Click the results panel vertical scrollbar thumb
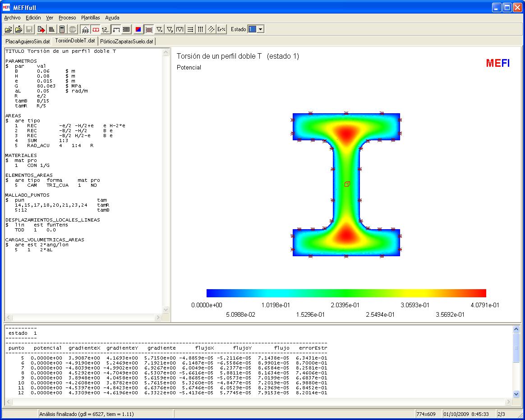 pos(516,347)
